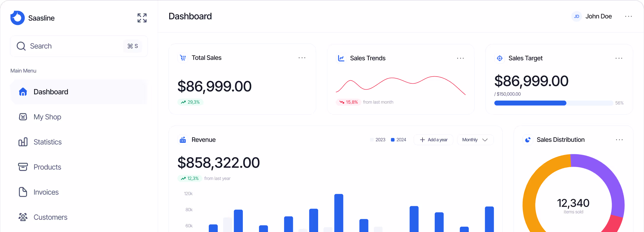644x232 pixels.
Task: Open Sales Trends card options menu
Action: point(460,58)
